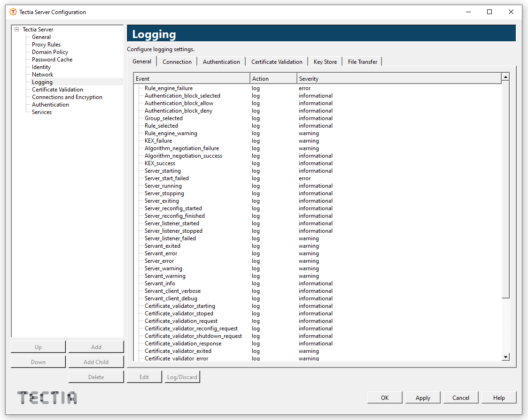
Task: Click the error severity of Server_start_failed
Action: 304,178
